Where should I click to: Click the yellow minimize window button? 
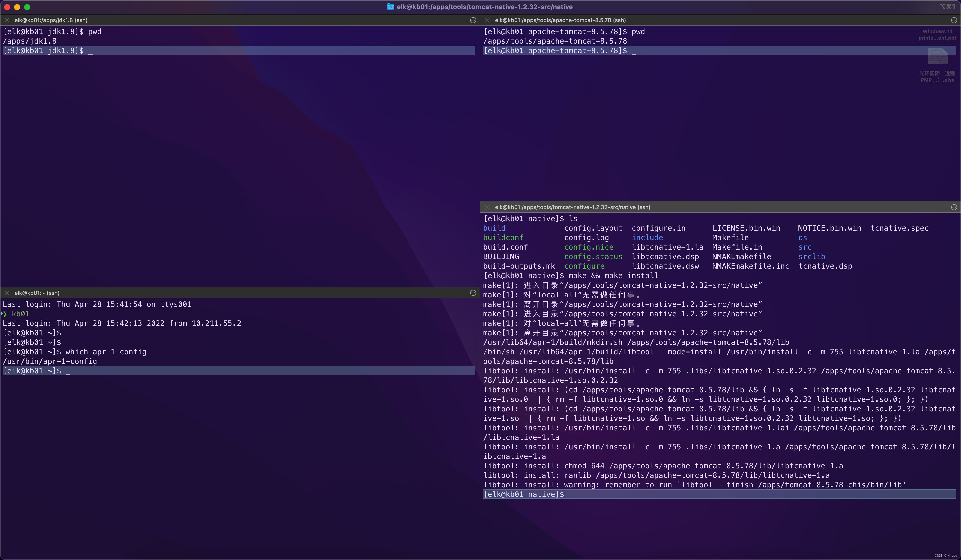pos(17,7)
